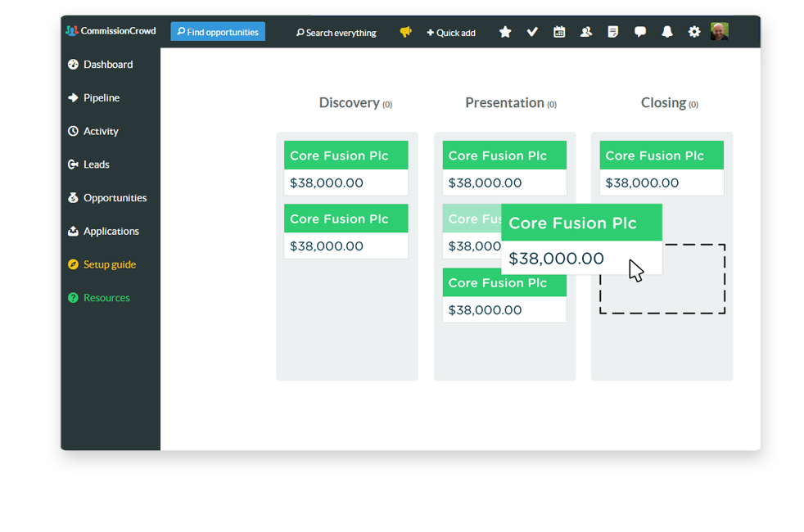The height and width of the screenshot is (532, 804).
Task: Open the Search everything field
Action: pos(337,33)
